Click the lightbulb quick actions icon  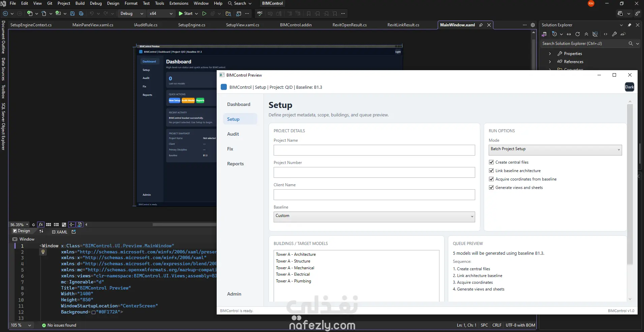point(43,252)
